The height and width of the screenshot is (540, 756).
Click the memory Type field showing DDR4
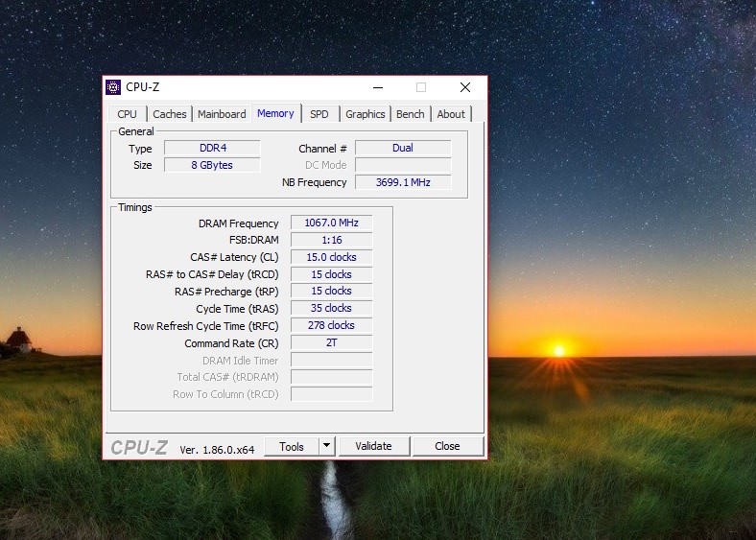coord(212,148)
